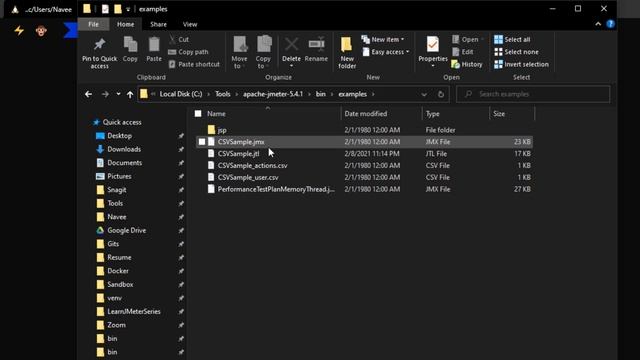
Task: Go back with the left arrow
Action: click(x=89, y=94)
